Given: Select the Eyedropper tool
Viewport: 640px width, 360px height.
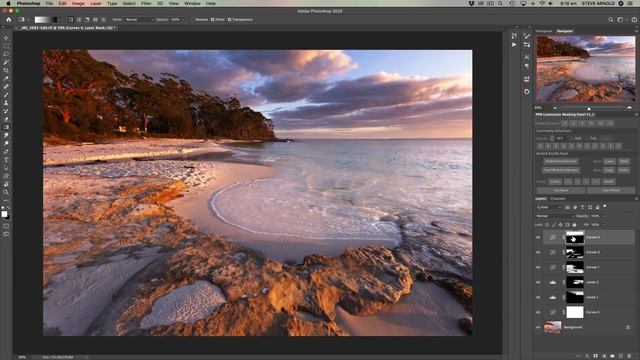Looking at the screenshot, I should click(6, 79).
